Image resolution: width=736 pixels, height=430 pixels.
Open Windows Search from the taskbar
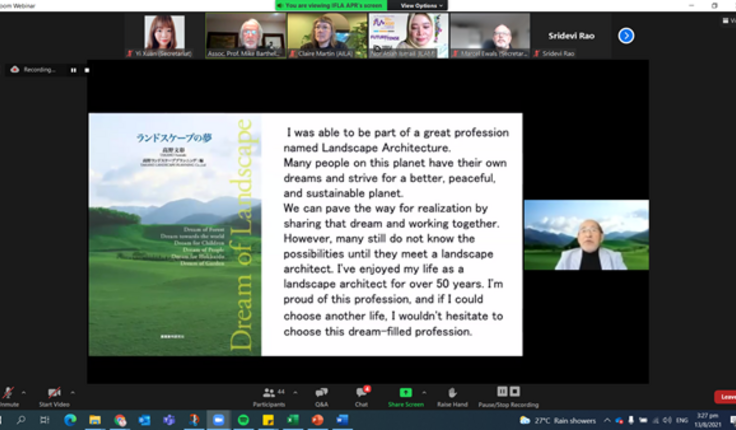click(21, 420)
